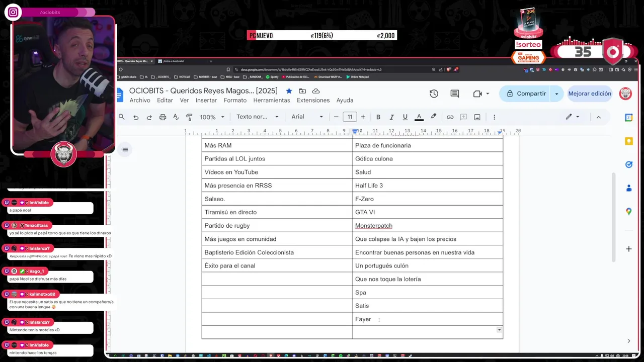Open the Google account avatar
Viewport: 644px width, 362px height.
coord(625,94)
